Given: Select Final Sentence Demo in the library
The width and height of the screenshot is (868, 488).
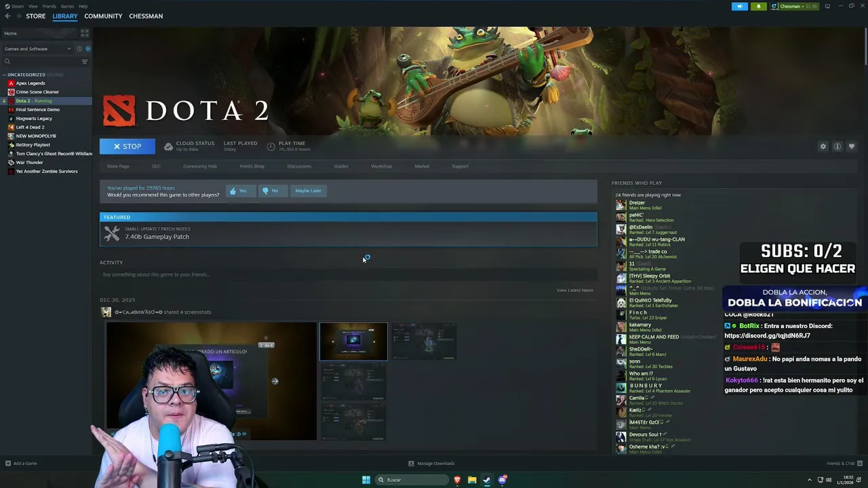Looking at the screenshot, I should point(46,110).
